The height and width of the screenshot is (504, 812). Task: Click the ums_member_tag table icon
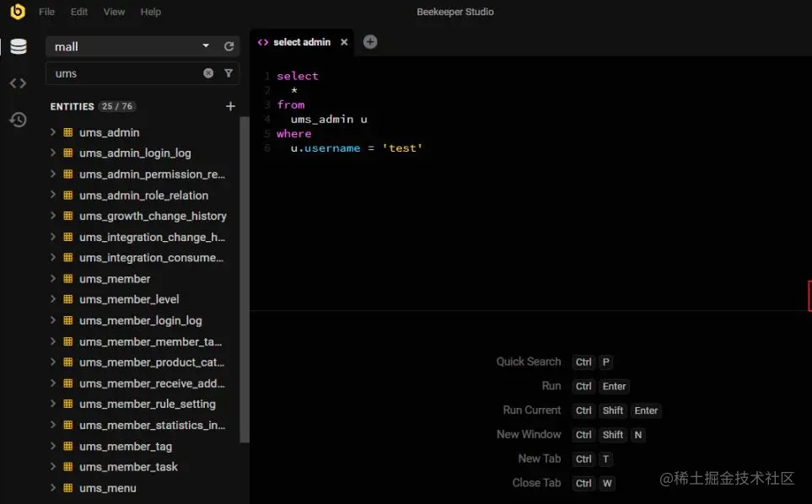67,446
